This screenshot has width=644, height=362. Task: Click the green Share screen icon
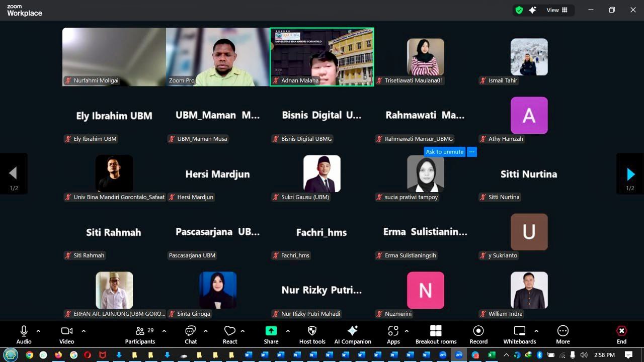[271, 331]
